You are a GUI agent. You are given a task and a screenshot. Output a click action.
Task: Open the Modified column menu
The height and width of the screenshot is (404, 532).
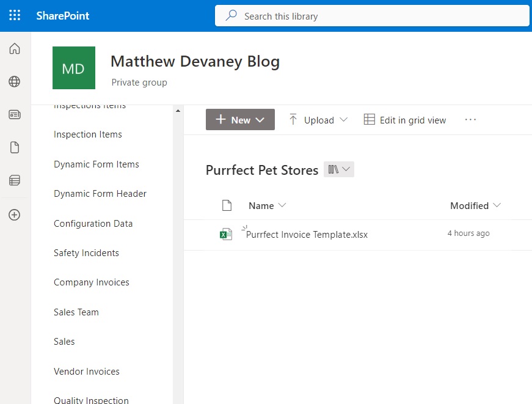click(475, 205)
